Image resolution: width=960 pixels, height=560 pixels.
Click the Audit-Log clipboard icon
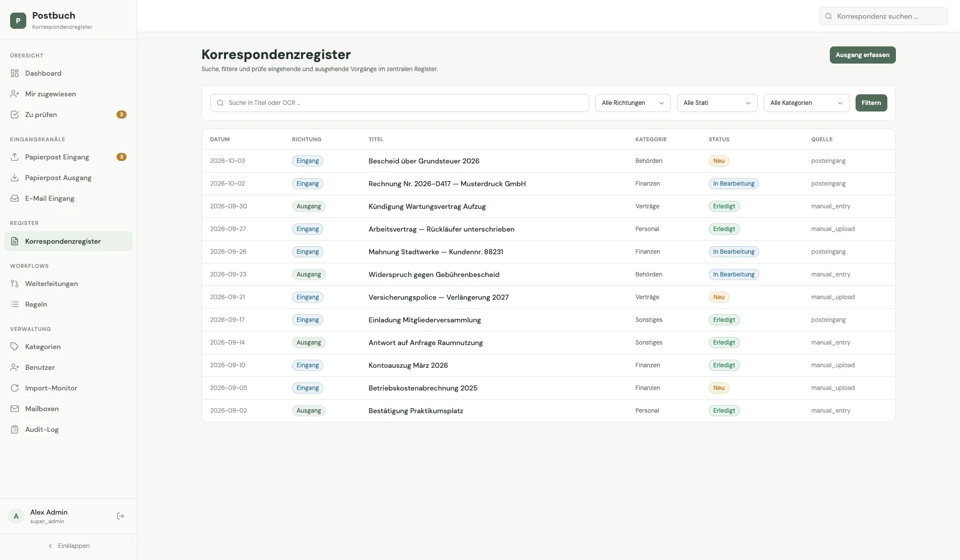15,429
